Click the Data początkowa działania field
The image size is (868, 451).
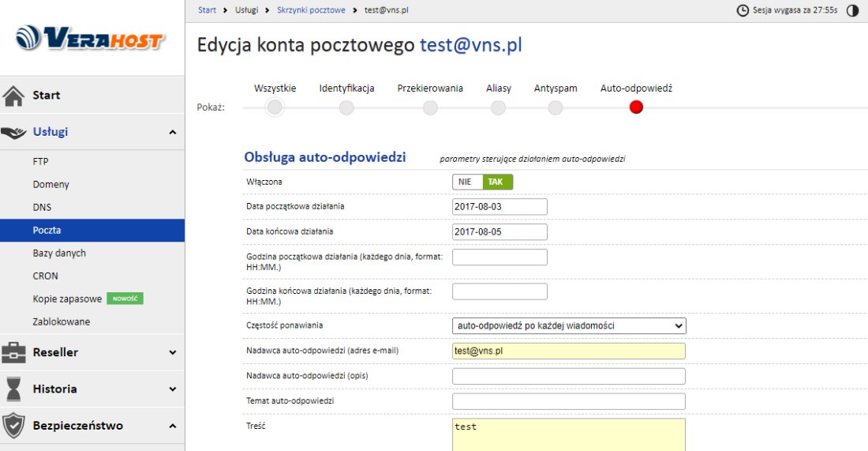pos(499,207)
